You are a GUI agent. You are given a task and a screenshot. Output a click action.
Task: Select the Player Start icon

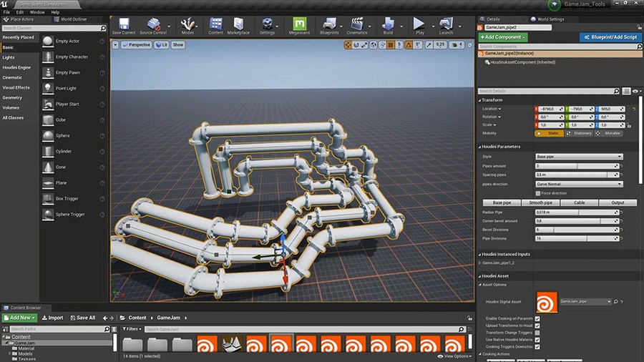(48, 104)
